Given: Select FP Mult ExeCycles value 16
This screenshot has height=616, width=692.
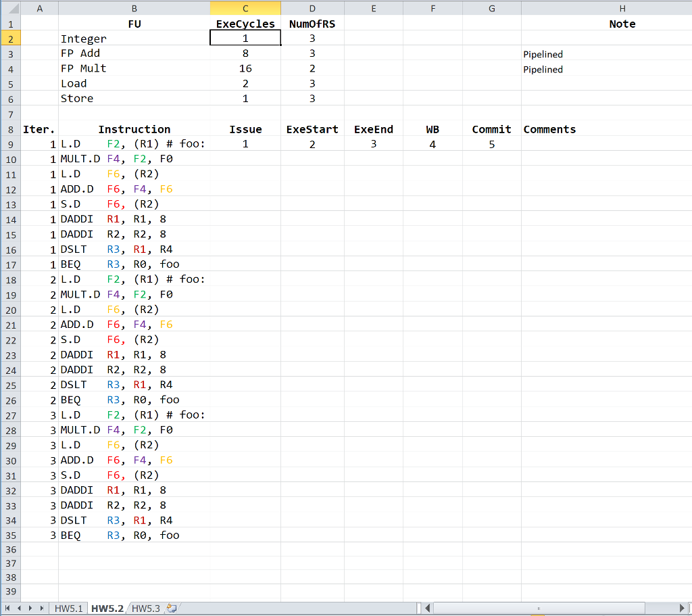Looking at the screenshot, I should 245,68.
